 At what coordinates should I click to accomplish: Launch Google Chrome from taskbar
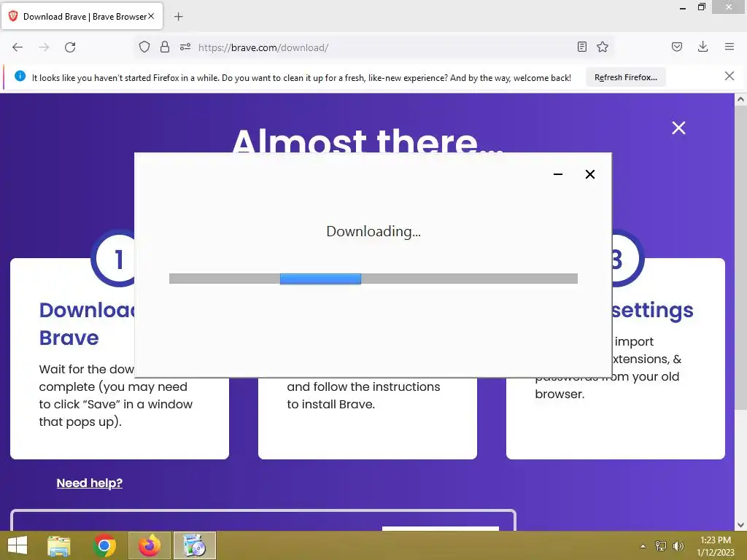pyautogui.click(x=104, y=545)
